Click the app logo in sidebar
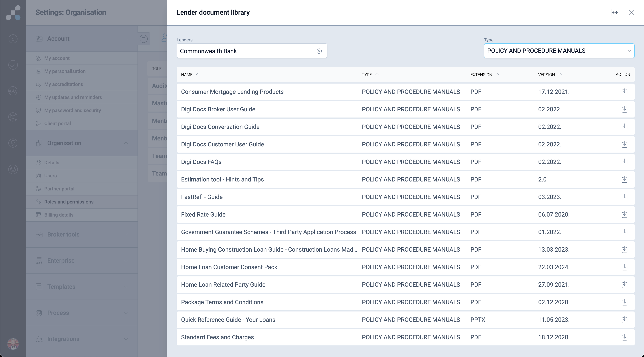This screenshot has height=357, width=644. point(13,12)
